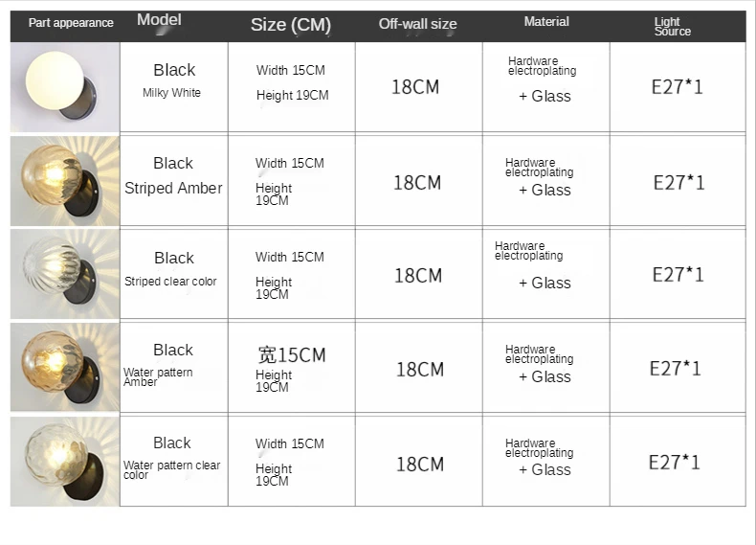Click the Part appearance column header
Screen dimensions: 756x545
coord(71,23)
